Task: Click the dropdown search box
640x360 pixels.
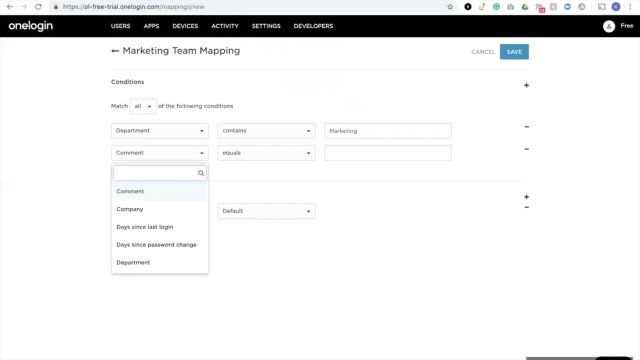Action: pos(160,173)
